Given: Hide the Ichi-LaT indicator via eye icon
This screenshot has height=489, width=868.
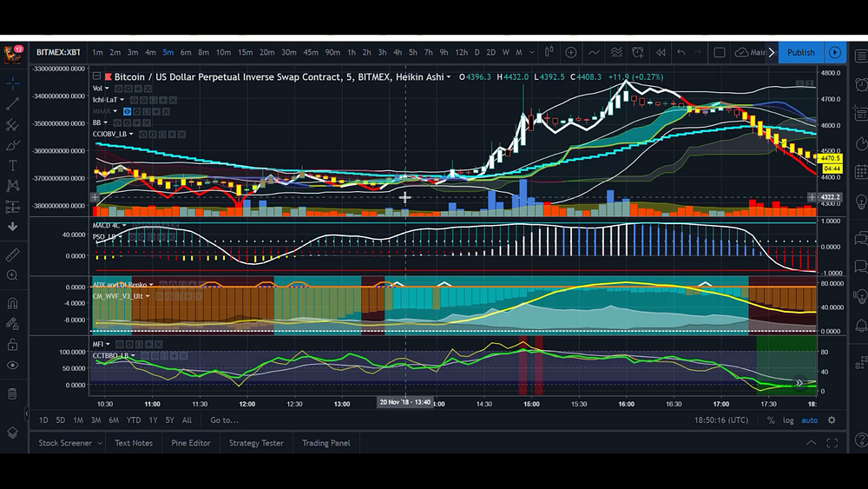Looking at the screenshot, I should tap(134, 100).
